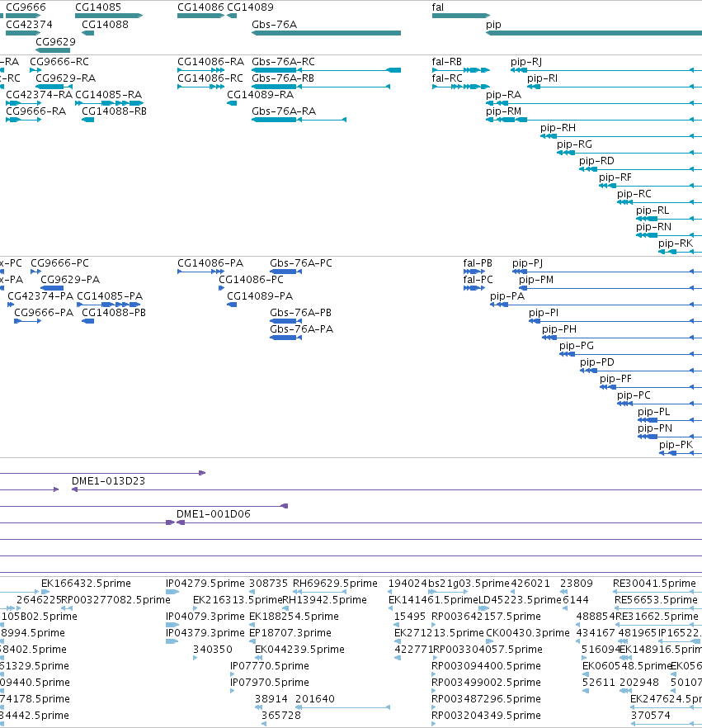
Task: Click protein pip-PM
Action: [x=536, y=280]
